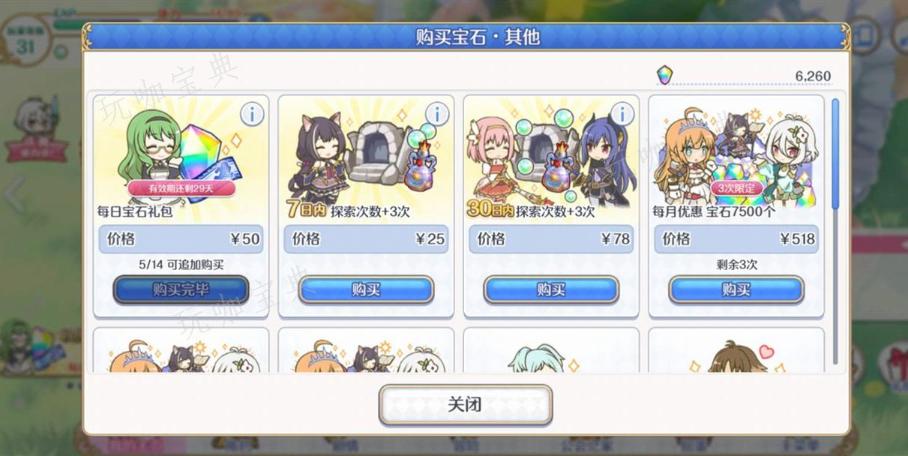Click the 有效期还剩29天 validity badge
This screenshot has width=908, height=456.
coord(181,188)
